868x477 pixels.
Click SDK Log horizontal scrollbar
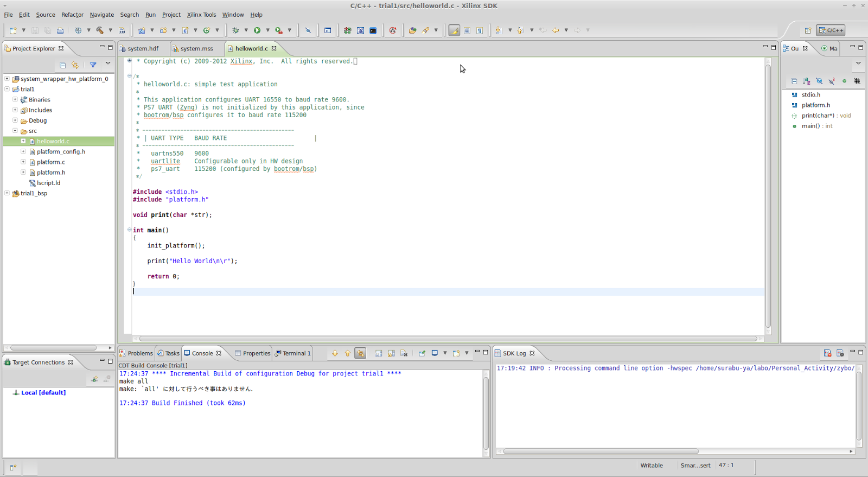pyautogui.click(x=601, y=451)
